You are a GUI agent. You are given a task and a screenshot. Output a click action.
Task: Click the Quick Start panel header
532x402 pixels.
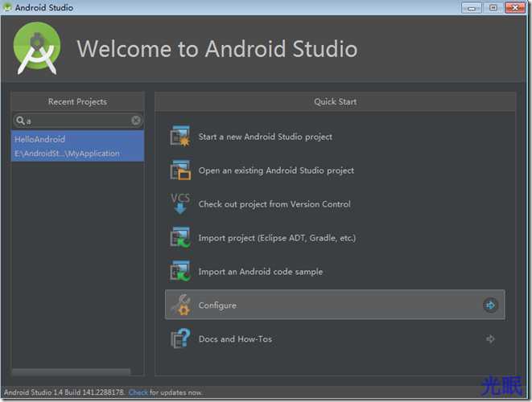coord(335,101)
